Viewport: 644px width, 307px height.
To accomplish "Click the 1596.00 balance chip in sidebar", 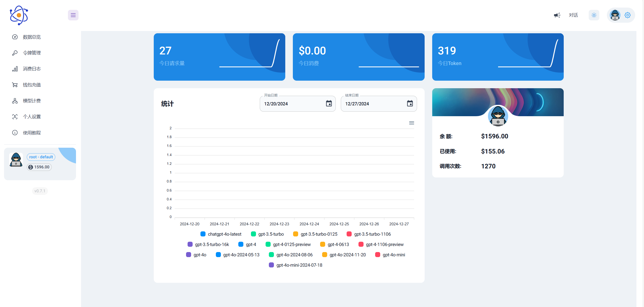I will pos(39,167).
